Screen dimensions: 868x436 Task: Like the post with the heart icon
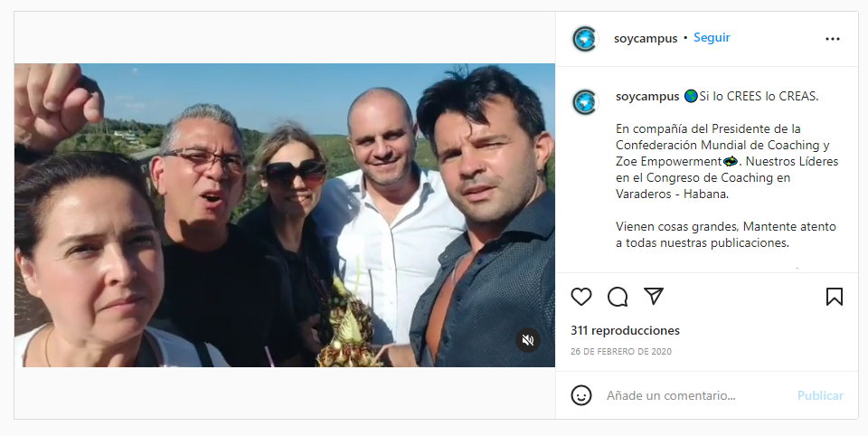[581, 297]
